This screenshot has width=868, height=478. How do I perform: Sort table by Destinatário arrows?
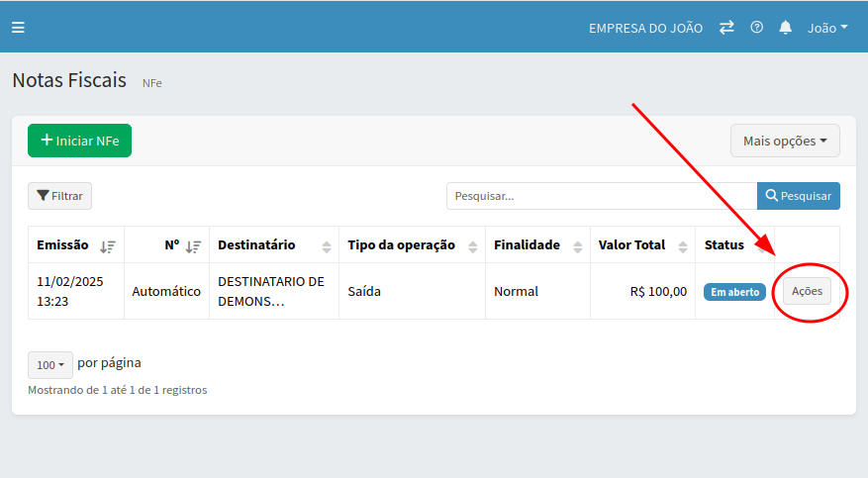pyautogui.click(x=327, y=246)
